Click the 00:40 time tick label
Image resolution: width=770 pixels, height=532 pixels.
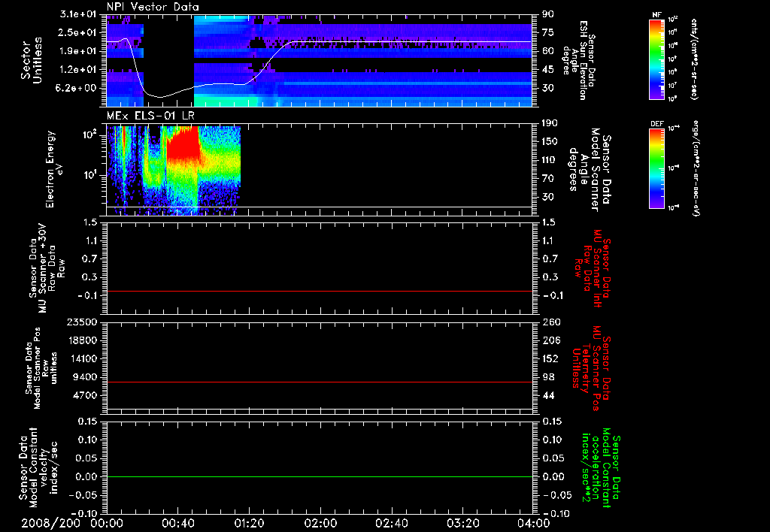[x=177, y=523]
